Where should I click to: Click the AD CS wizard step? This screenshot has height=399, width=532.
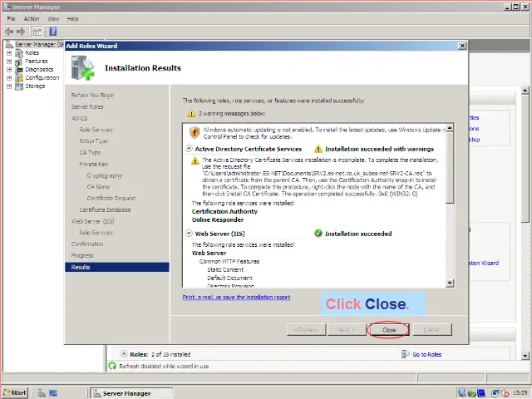80,118
